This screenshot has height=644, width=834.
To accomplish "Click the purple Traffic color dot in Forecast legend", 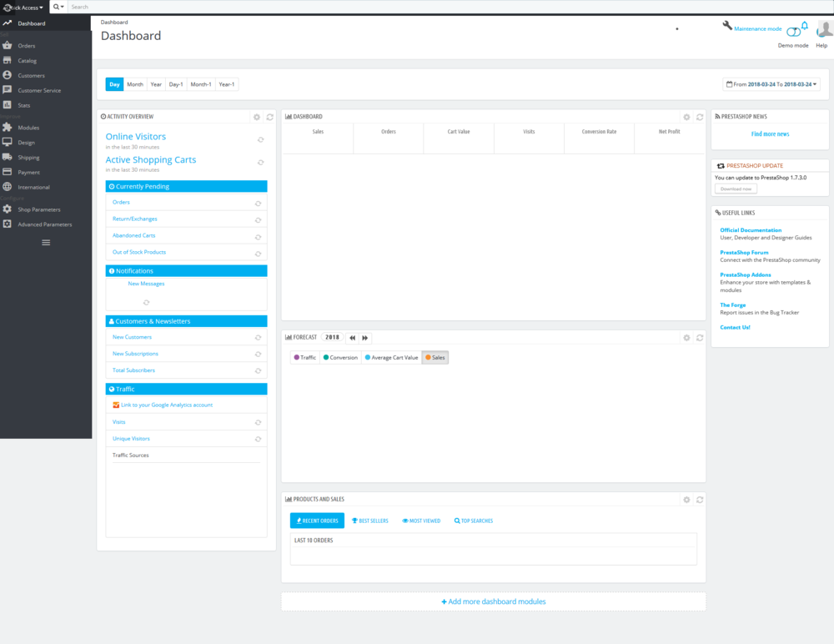I will (x=295, y=356).
